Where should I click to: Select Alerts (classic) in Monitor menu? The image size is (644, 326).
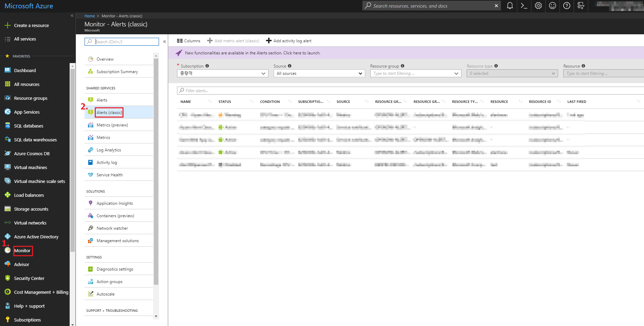[109, 113]
